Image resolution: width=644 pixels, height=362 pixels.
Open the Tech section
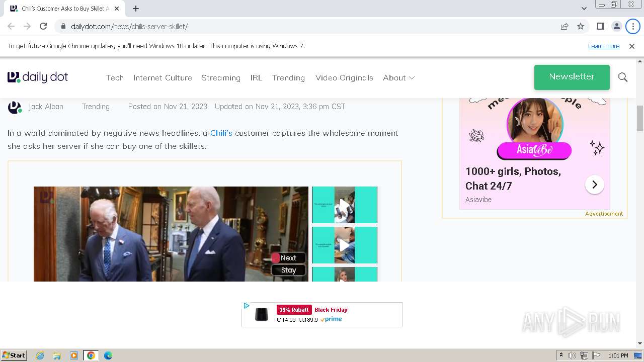point(115,77)
